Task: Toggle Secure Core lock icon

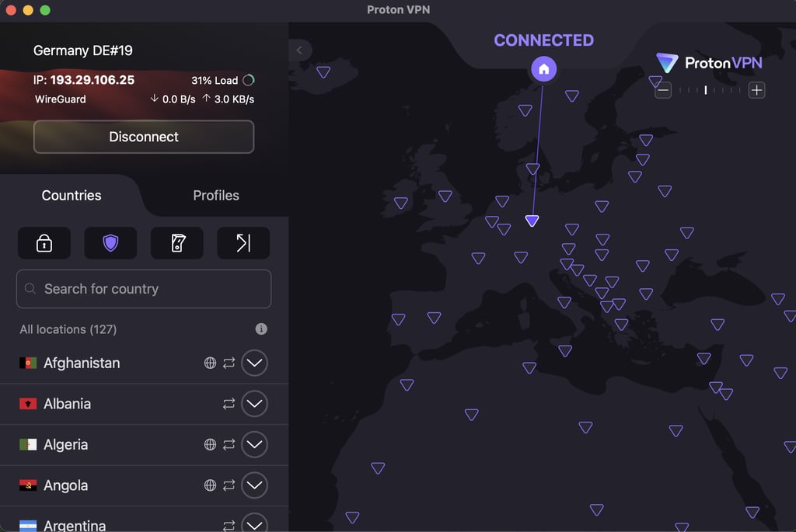Action: pos(44,243)
